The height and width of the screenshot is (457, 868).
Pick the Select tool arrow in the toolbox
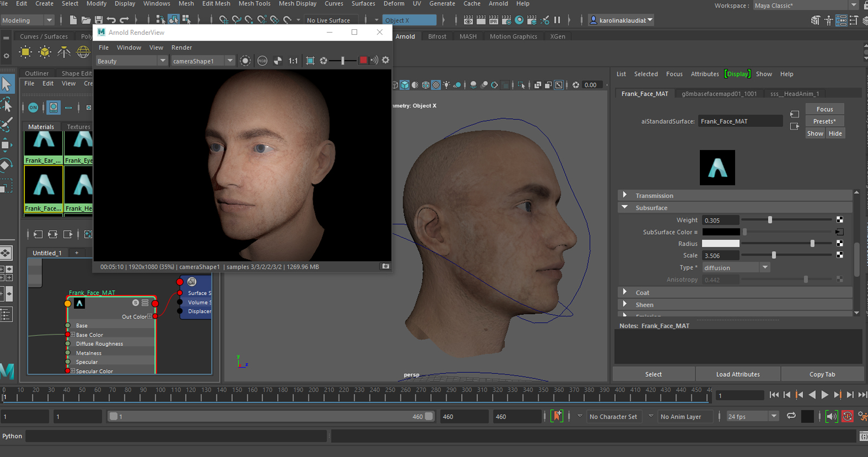[7, 84]
